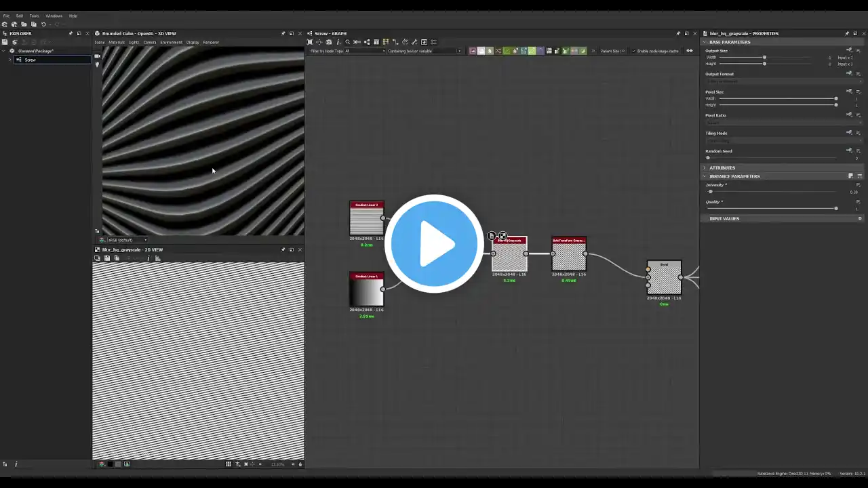Open the Windows menu

54,16
